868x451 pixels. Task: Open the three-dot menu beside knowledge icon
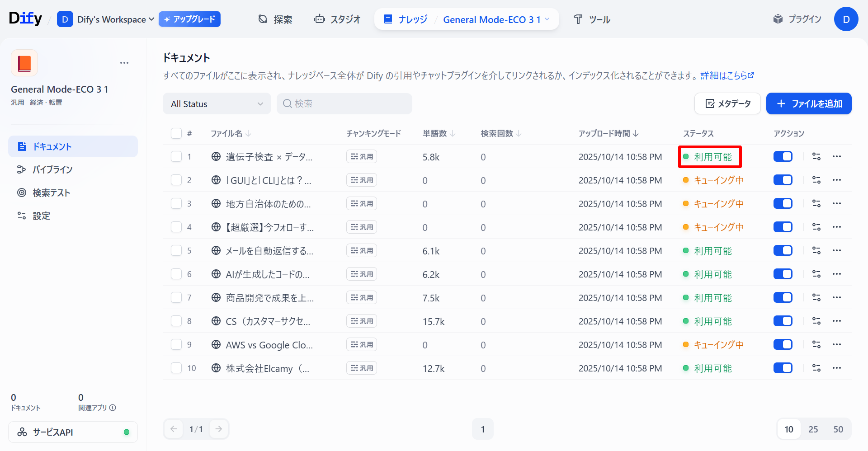pyautogui.click(x=124, y=63)
